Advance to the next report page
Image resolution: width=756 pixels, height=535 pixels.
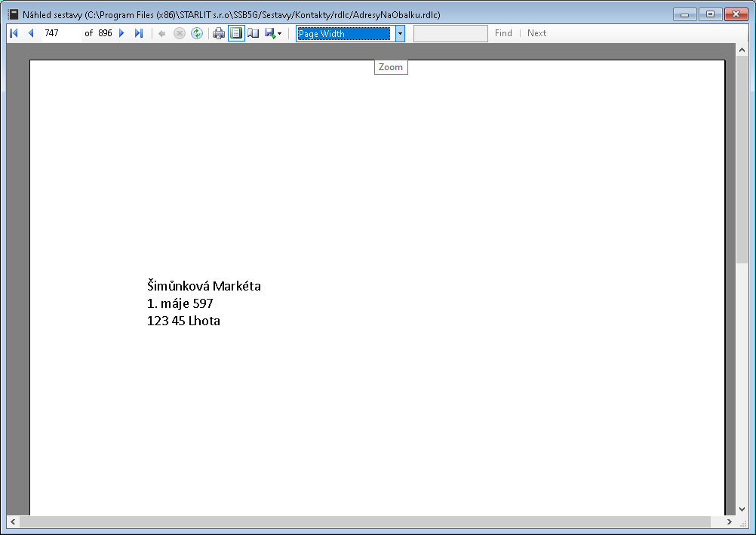tap(121, 33)
